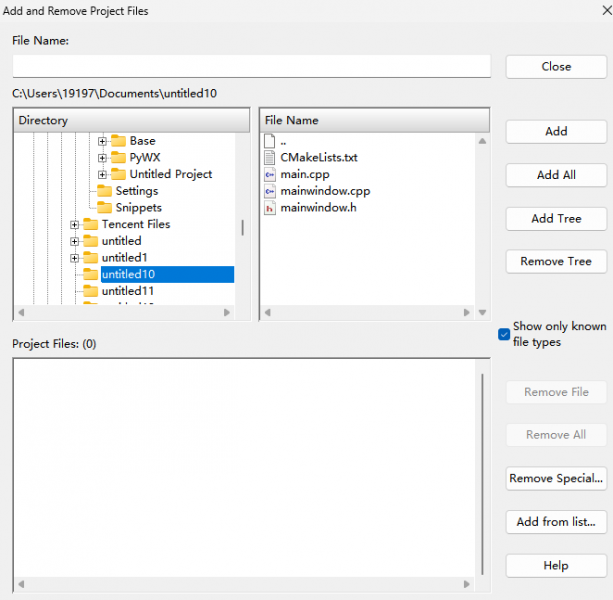Click Directory tree right scroll arrow
This screenshot has height=600, width=613.
226,312
